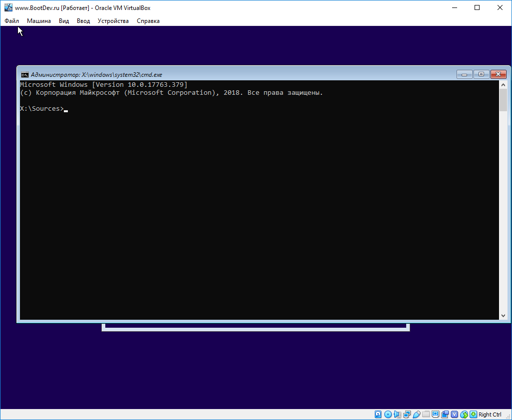
Task: Open the Справка menu
Action: pyautogui.click(x=148, y=21)
